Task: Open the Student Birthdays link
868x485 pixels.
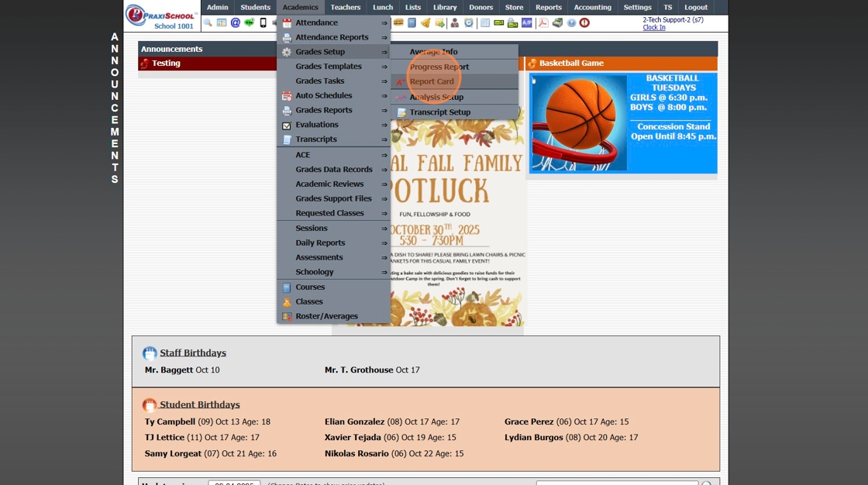Action: (x=200, y=404)
